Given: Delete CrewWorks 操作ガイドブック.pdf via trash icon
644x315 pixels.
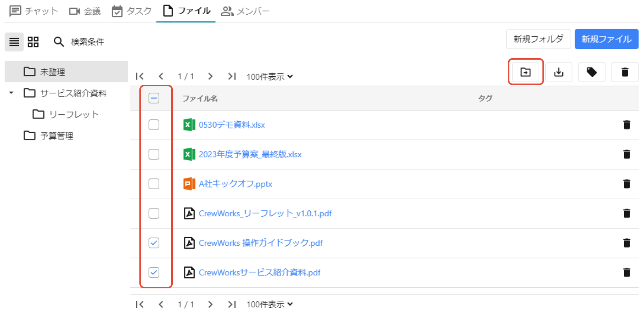Looking at the screenshot, I should [x=626, y=243].
